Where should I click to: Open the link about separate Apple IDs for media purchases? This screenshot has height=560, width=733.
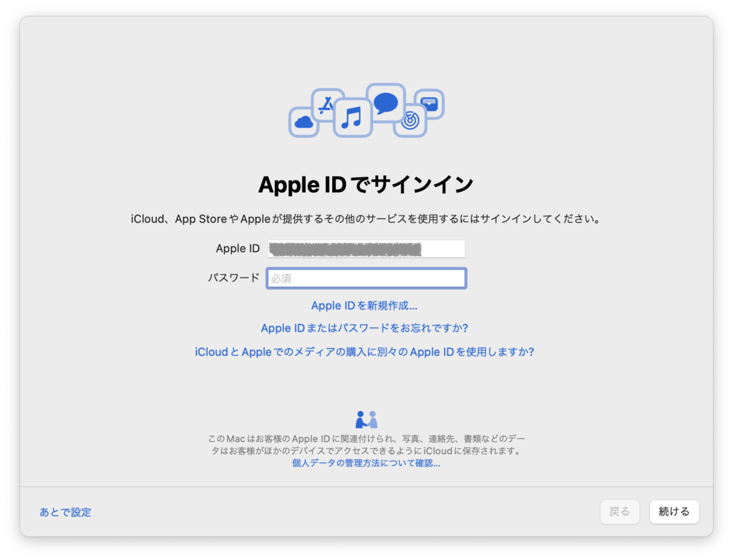click(x=366, y=352)
